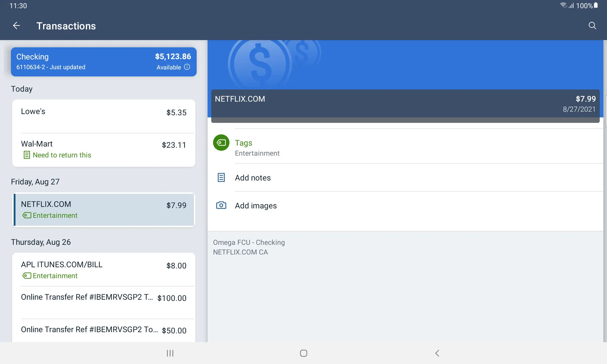Viewport: 607px width, 364px height.
Task: Tap 11:30 clock in status bar
Action: pyautogui.click(x=18, y=6)
